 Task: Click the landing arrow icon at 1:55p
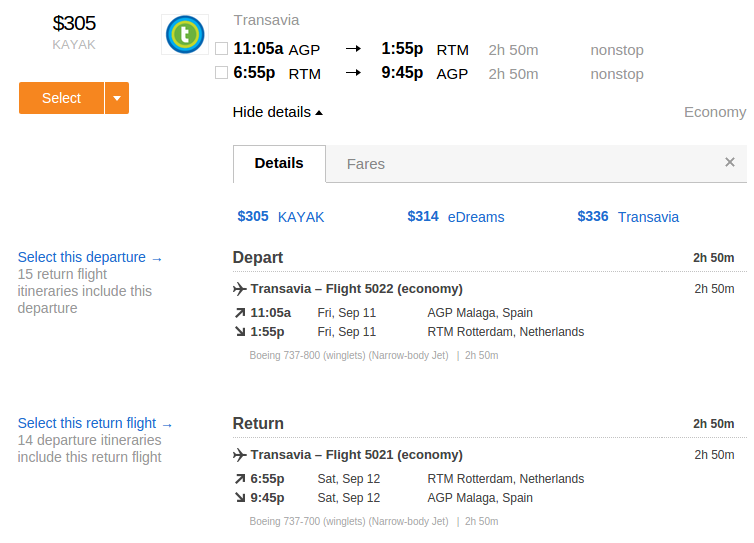click(x=240, y=331)
